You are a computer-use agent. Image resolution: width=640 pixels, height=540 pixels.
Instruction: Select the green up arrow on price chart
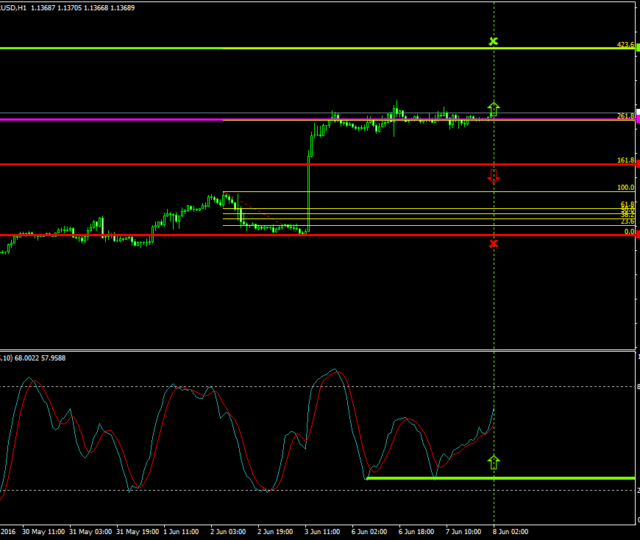click(493, 108)
